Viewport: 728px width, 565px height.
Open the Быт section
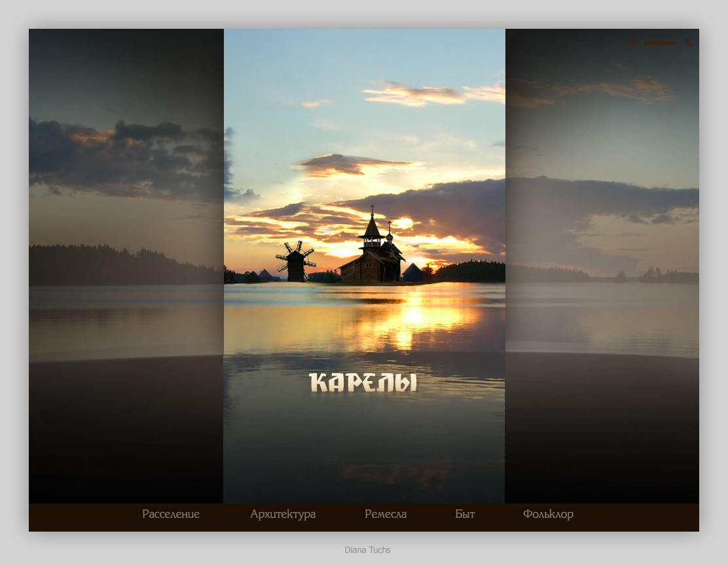point(465,514)
